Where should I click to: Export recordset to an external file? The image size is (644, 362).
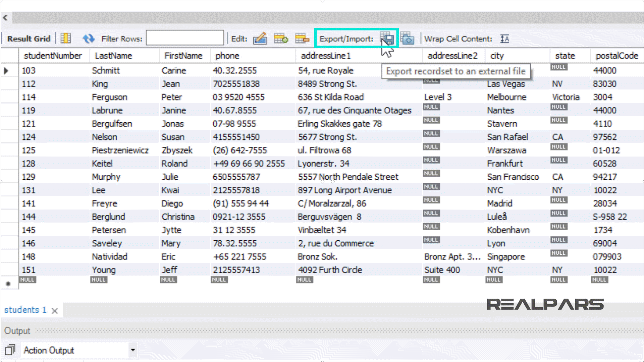click(x=387, y=39)
